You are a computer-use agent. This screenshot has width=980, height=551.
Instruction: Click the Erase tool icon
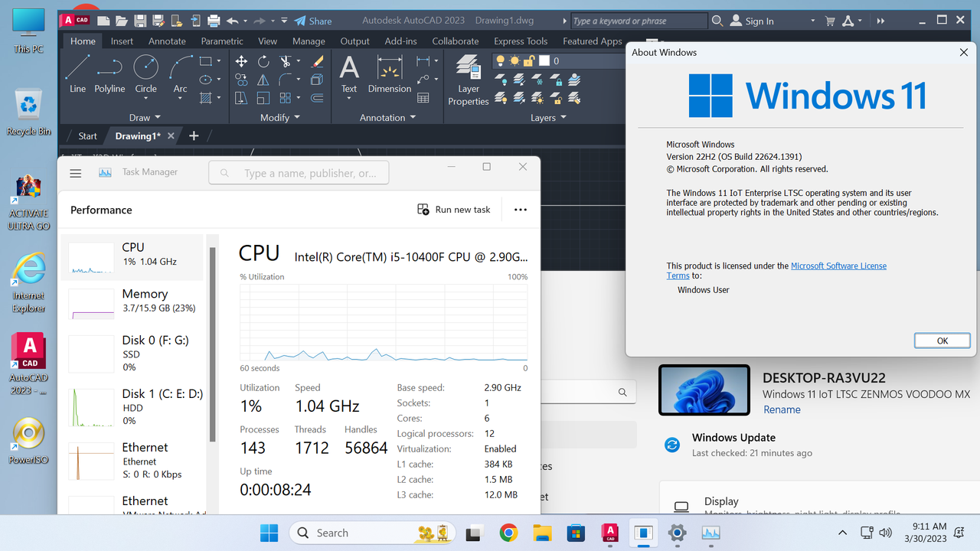pyautogui.click(x=317, y=61)
